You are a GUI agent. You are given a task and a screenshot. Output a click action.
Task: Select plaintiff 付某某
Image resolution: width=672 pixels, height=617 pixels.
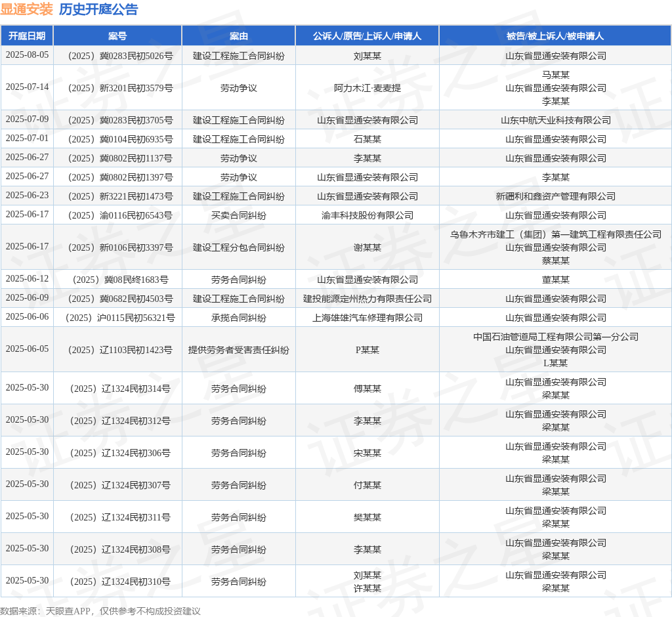pyautogui.click(x=367, y=485)
